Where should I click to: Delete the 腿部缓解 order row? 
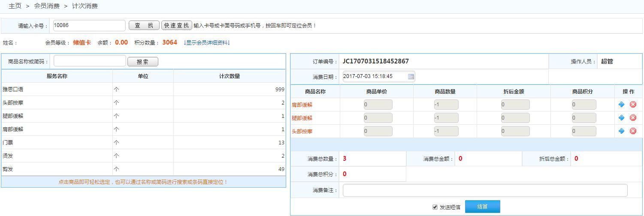click(633, 118)
